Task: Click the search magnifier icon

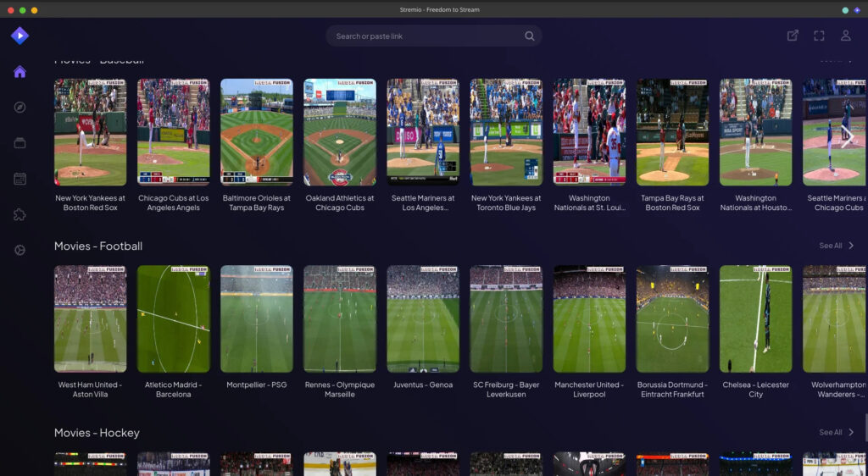Action: (530, 36)
